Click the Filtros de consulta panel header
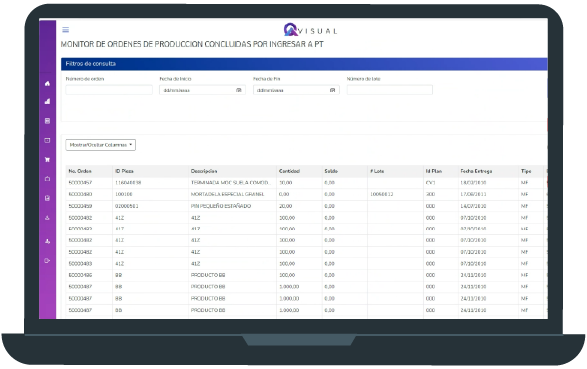587x369 pixels. tap(304, 64)
